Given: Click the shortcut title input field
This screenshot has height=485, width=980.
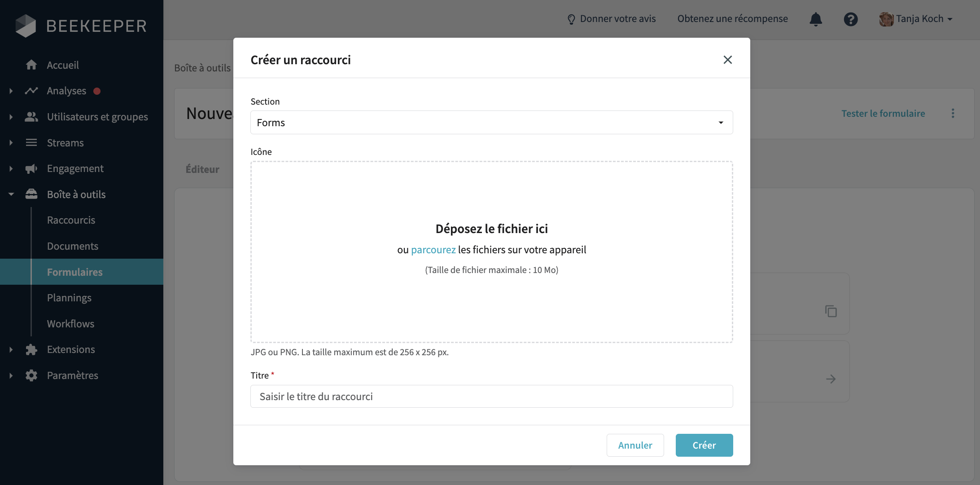Looking at the screenshot, I should click(x=491, y=396).
